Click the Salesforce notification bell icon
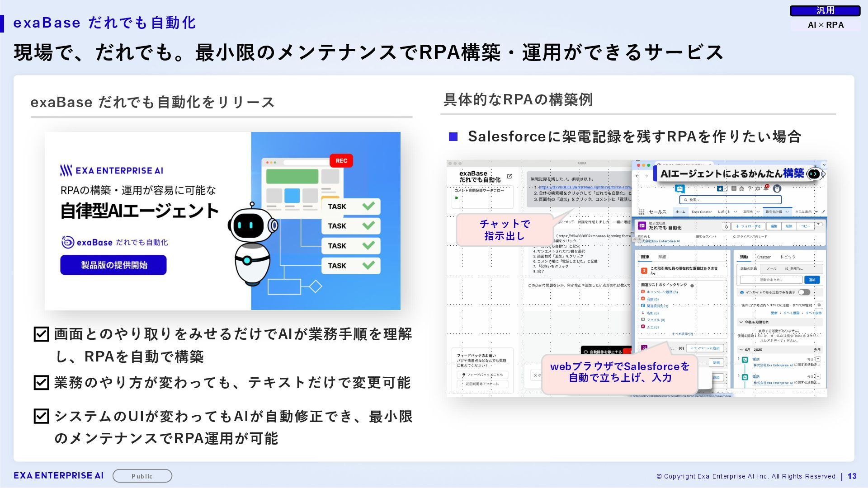The width and height of the screenshot is (868, 488). coord(766,189)
